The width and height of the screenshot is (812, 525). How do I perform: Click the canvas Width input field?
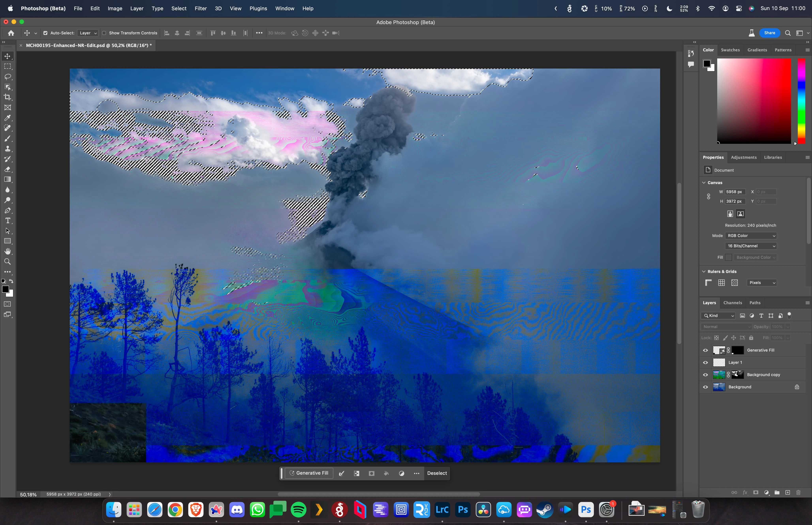coord(735,192)
